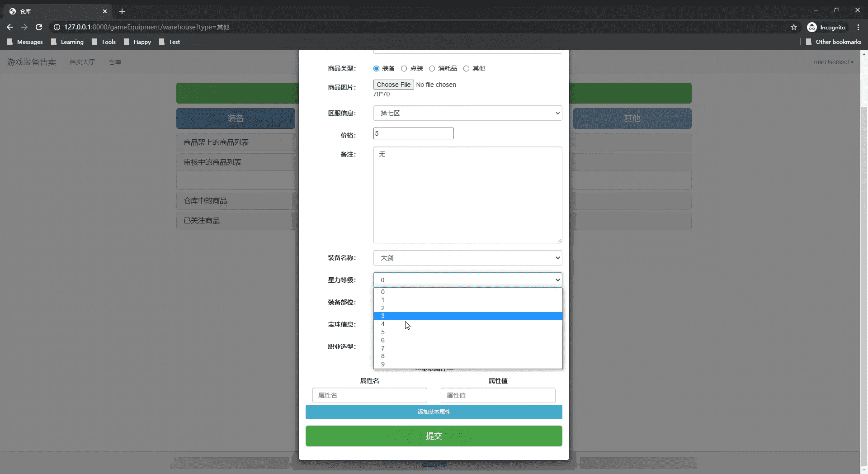Select the 消耗品 product type radio

[432, 68]
